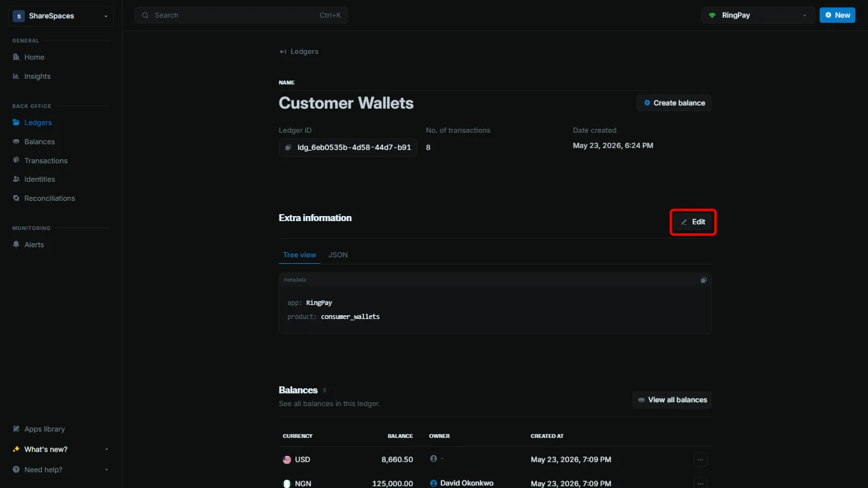Switch to the Tree view tab

[x=299, y=255]
